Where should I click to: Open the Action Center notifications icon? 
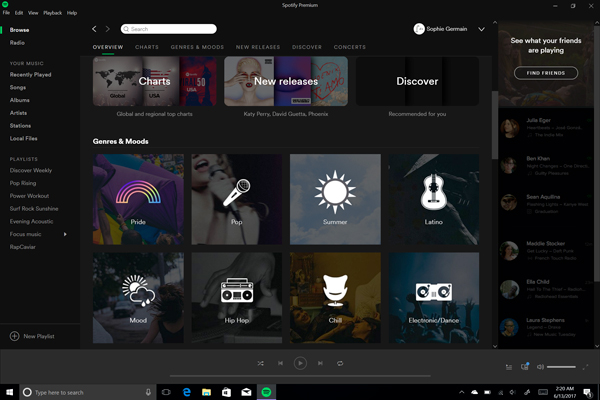[x=587, y=392]
